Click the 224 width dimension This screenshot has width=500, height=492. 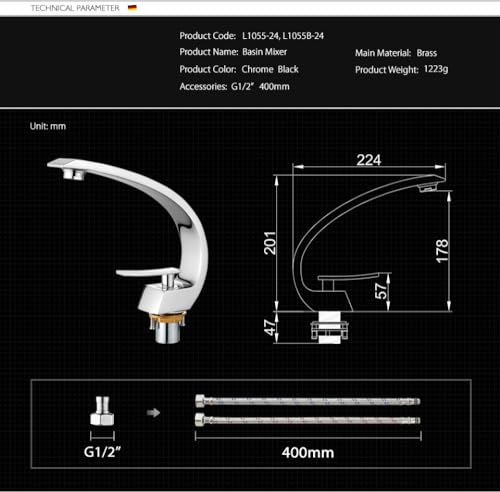tap(369, 160)
